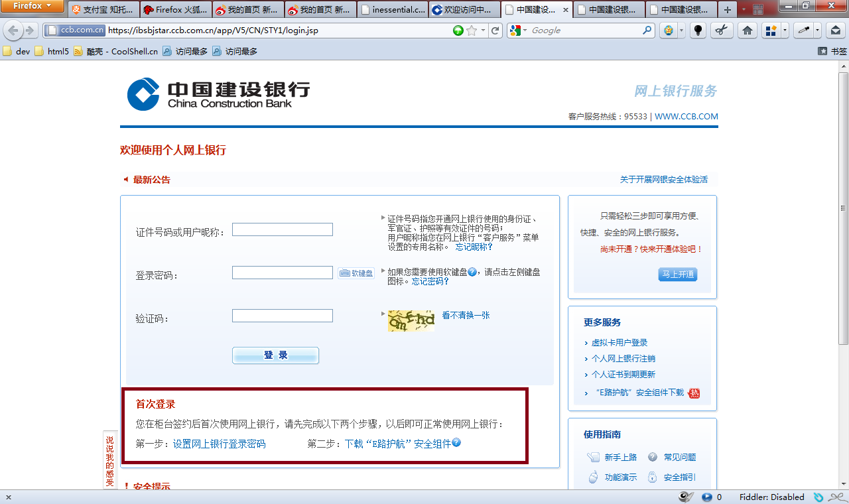This screenshot has height=504, width=849.
Task: Open the Firefox menu button
Action: pyautogui.click(x=32, y=6)
